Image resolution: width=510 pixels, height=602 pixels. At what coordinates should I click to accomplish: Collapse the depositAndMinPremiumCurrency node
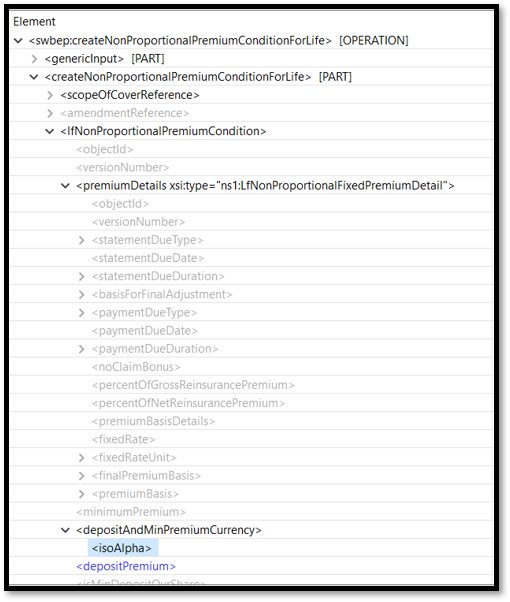[65, 531]
